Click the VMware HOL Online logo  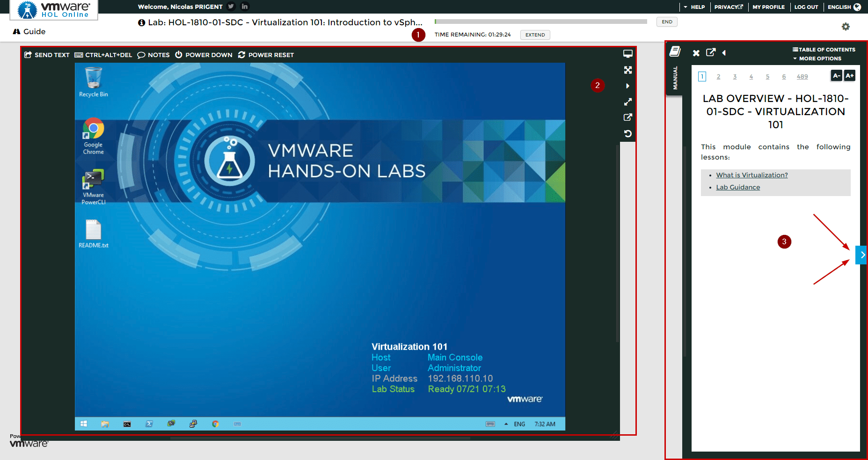(54, 9)
